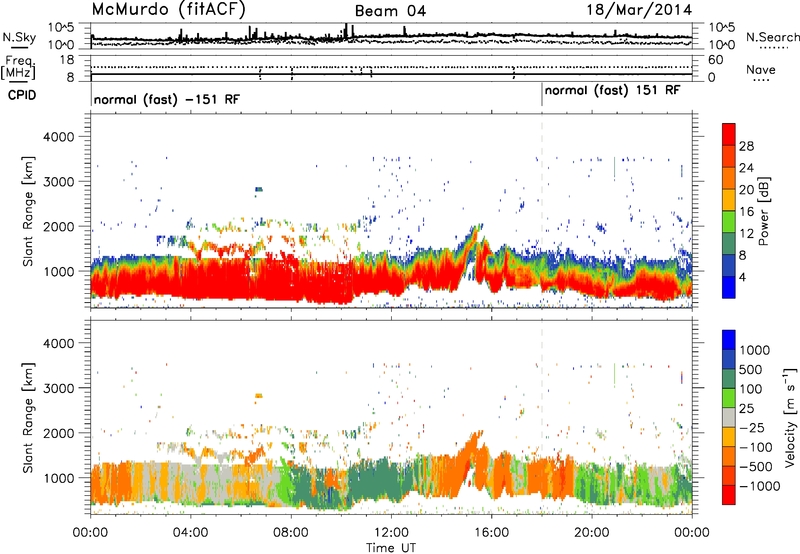
Task: Click the '60' Nave axis label
Action: [715, 60]
